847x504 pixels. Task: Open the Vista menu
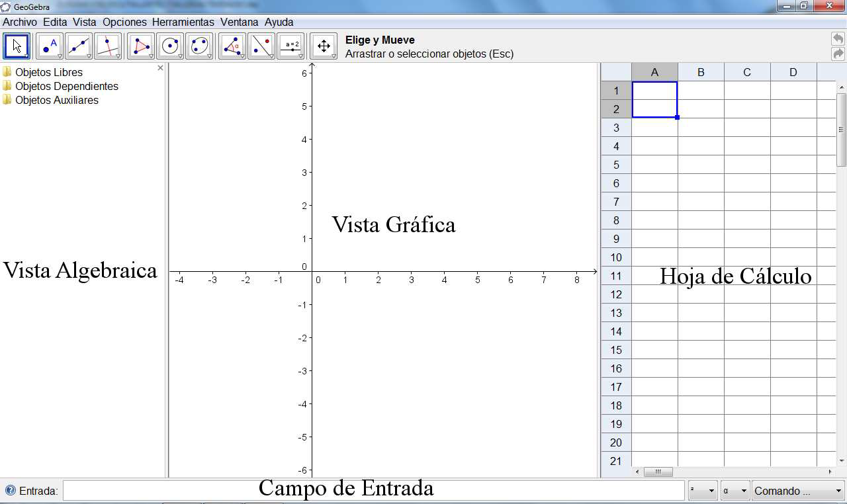85,22
